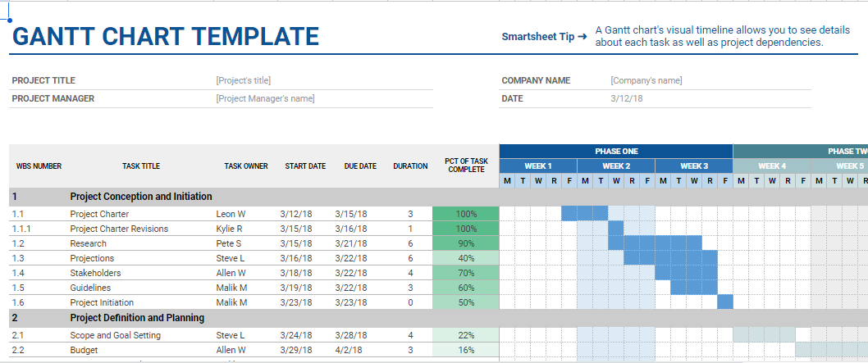Click the WEEK 3 timeline header

coord(694,166)
